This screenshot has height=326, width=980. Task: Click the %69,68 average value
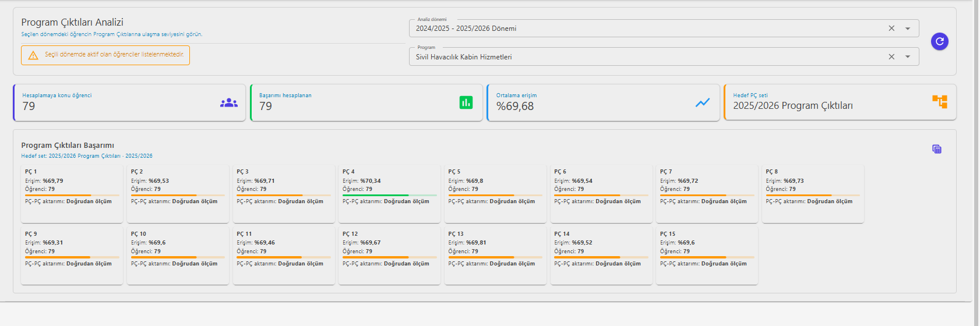pyautogui.click(x=515, y=106)
